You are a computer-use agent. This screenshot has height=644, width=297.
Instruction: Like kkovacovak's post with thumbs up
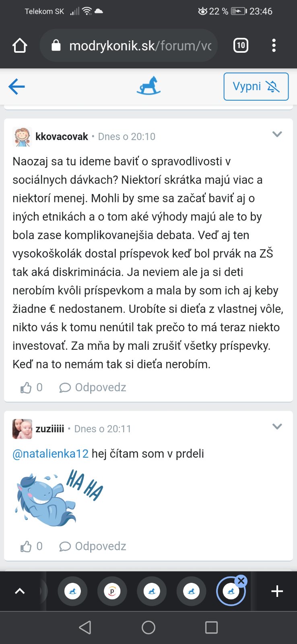pyautogui.click(x=26, y=388)
